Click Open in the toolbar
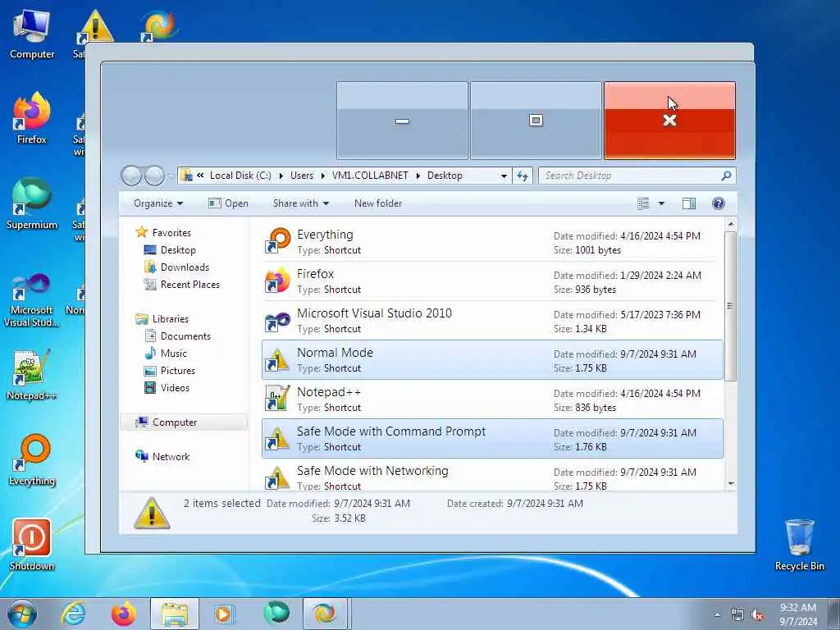The image size is (840, 630). click(x=228, y=203)
